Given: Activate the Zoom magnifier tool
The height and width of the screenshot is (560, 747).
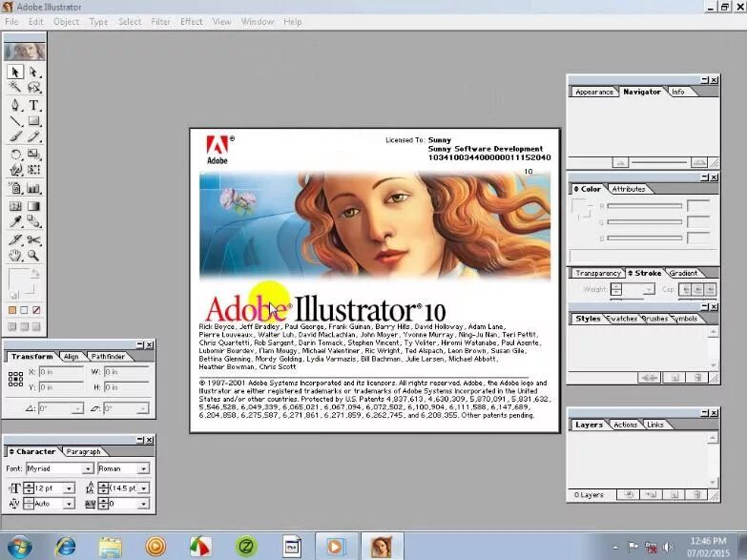Looking at the screenshot, I should pos(33,256).
